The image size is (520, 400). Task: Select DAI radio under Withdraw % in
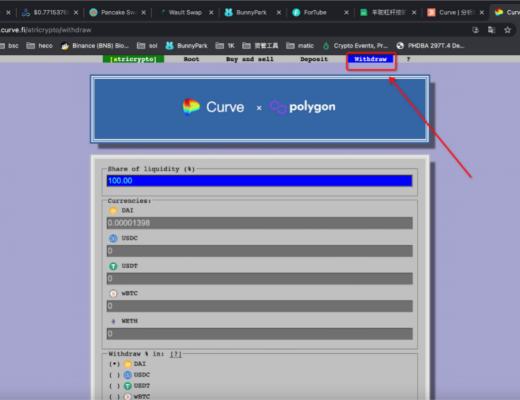point(114,364)
